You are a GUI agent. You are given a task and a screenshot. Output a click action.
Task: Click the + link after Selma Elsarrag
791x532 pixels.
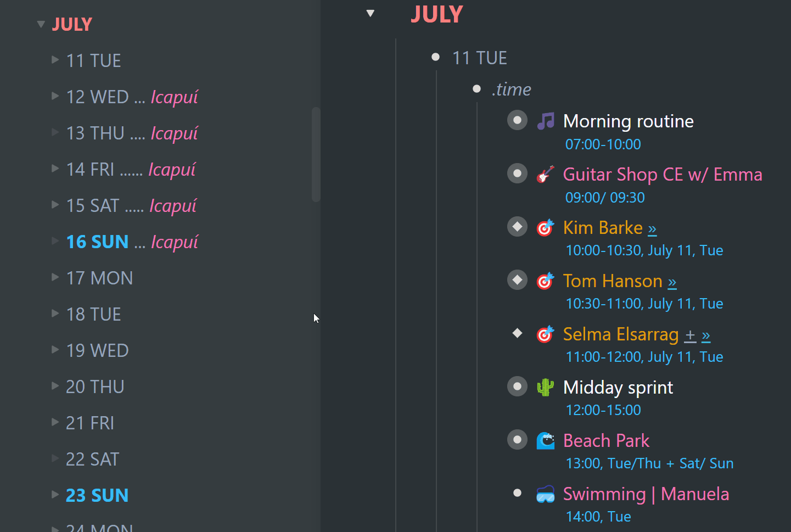click(690, 335)
